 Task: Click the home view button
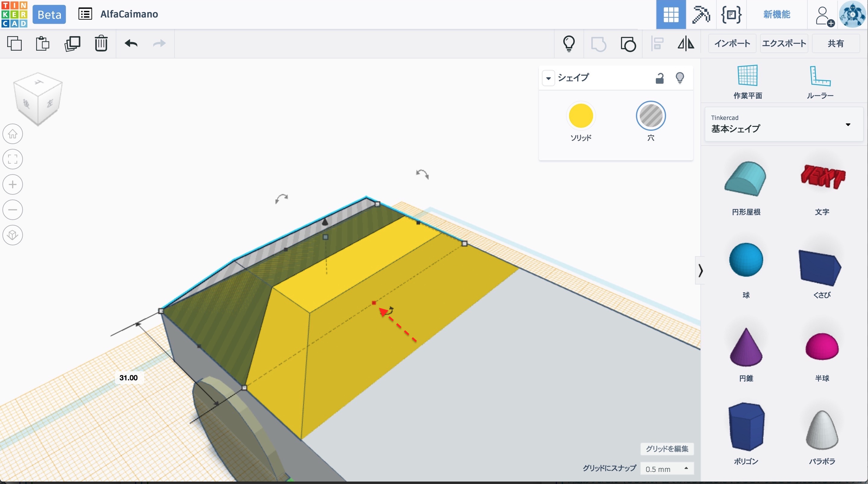13,134
